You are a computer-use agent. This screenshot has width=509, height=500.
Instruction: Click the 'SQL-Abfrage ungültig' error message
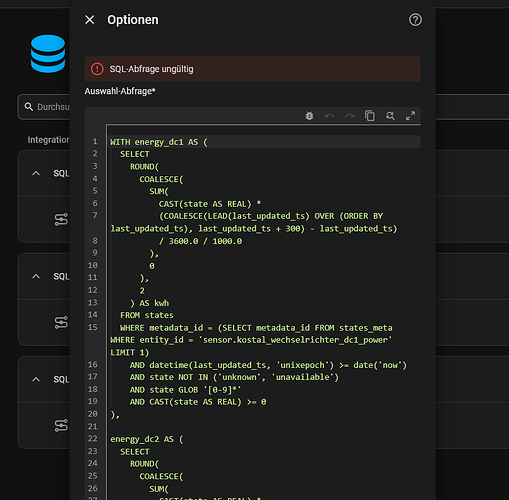point(151,69)
